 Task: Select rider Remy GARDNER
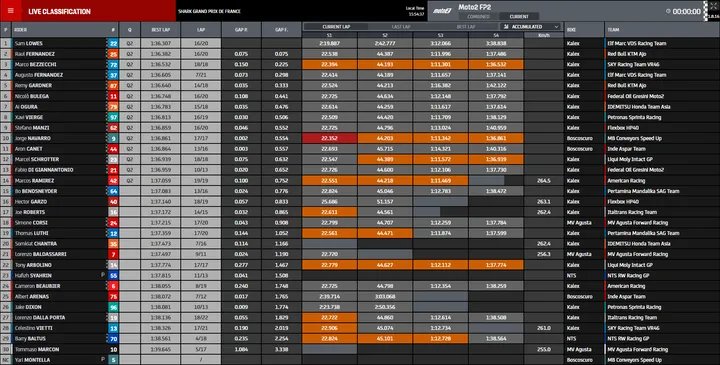tap(33, 86)
